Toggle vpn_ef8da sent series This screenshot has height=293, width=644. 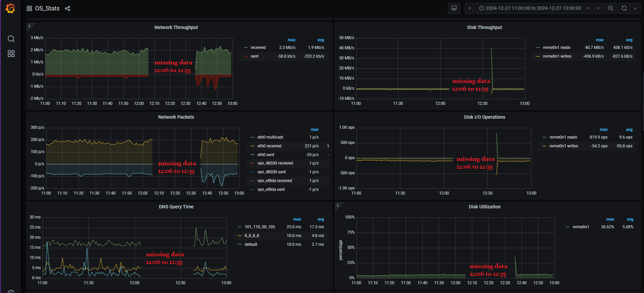[271, 189]
